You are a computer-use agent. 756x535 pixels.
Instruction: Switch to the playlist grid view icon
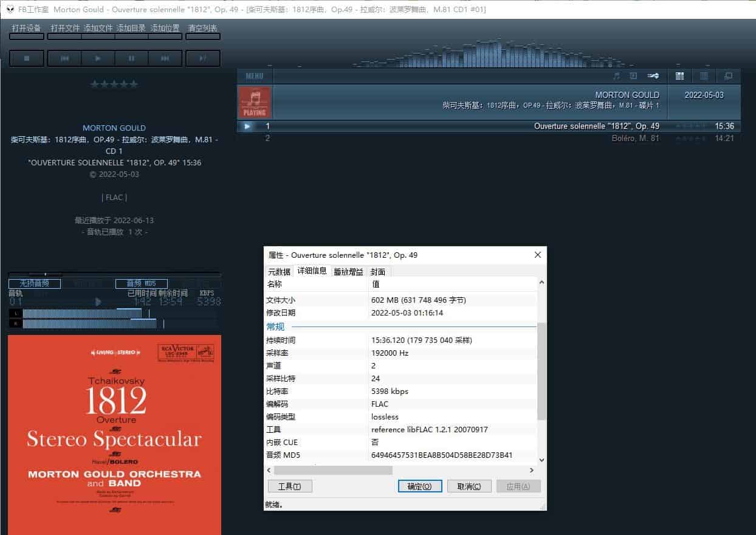[680, 76]
